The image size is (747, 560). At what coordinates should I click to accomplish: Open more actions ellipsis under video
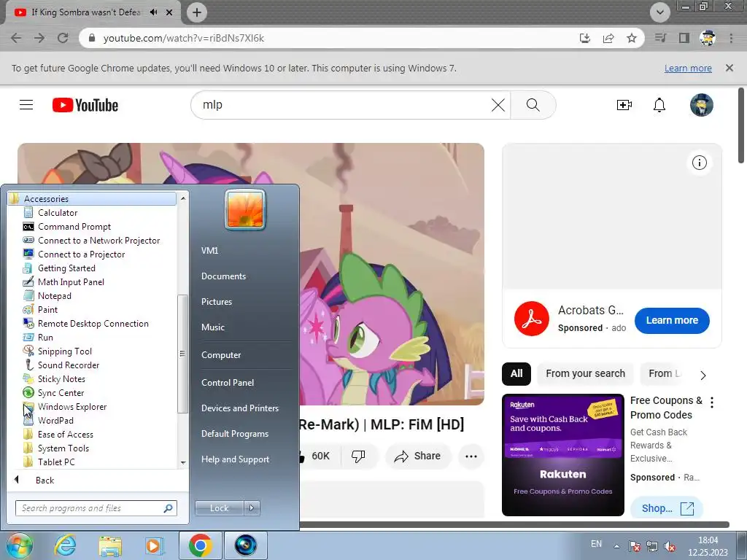coord(471,456)
